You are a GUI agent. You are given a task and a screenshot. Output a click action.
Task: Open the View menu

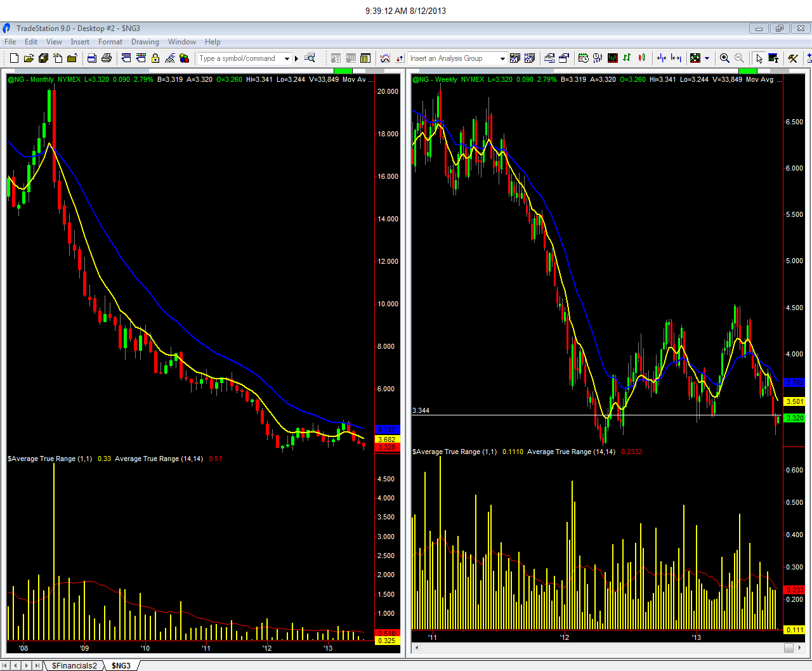[x=54, y=42]
